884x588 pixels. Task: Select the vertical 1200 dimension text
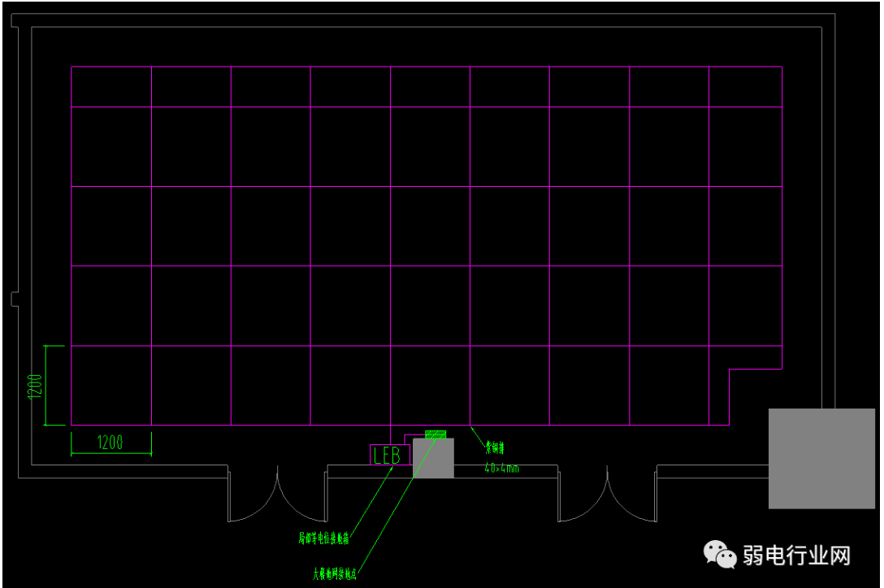34,386
